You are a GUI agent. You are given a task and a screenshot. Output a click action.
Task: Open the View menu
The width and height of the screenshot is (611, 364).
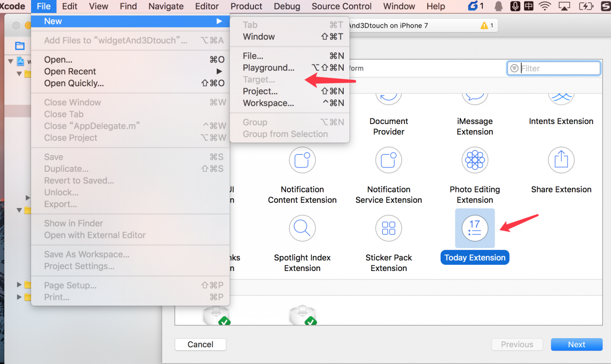click(x=98, y=6)
